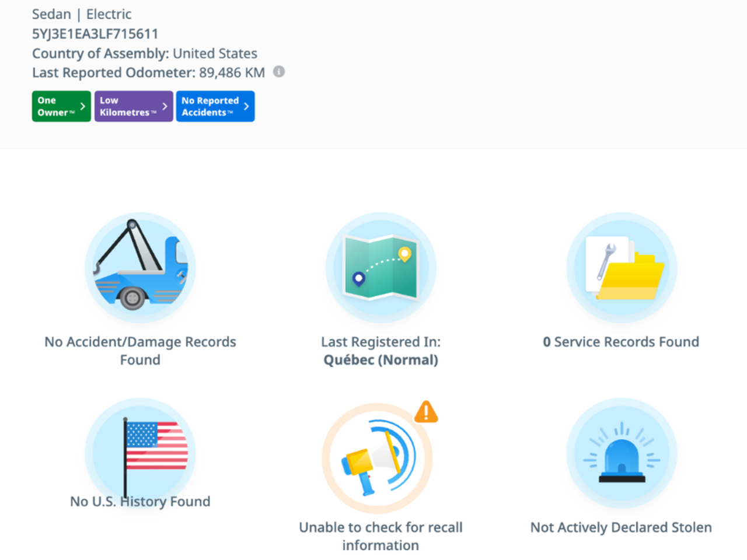Expand the No Reported Accidents chevron
Viewport: 747px width, 560px height.
coord(246,106)
